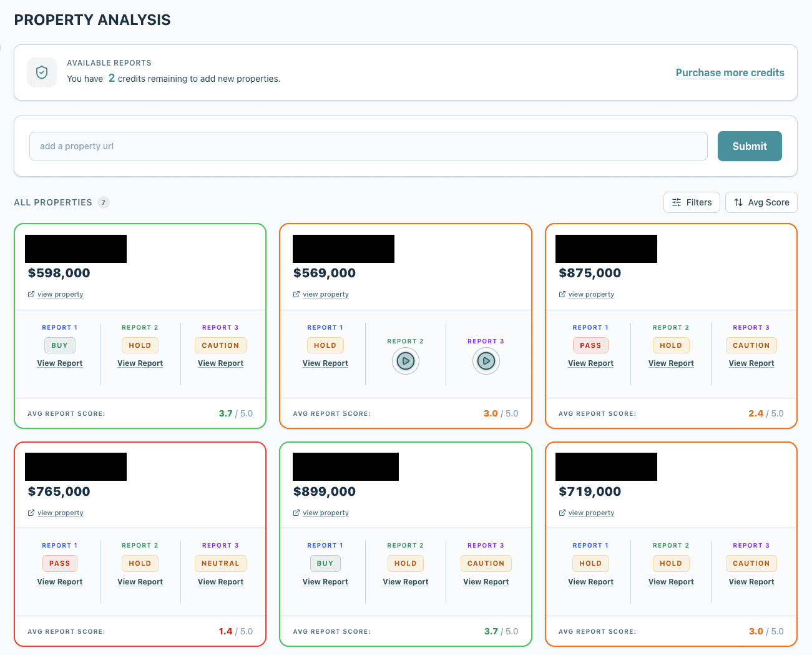812x655 pixels.
Task: View Report 2 for the $765,000 property
Action: (x=140, y=582)
